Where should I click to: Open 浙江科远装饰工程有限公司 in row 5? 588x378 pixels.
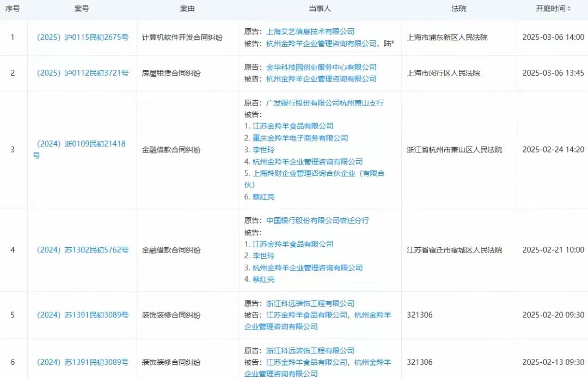310,303
